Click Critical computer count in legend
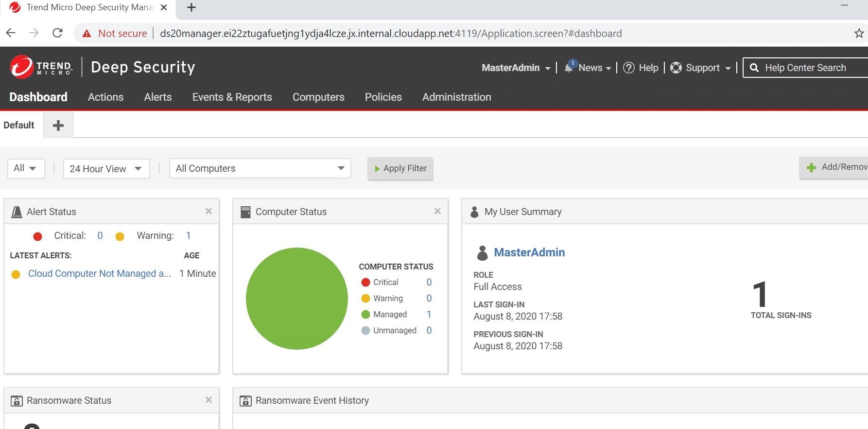This screenshot has height=429, width=868. [429, 282]
